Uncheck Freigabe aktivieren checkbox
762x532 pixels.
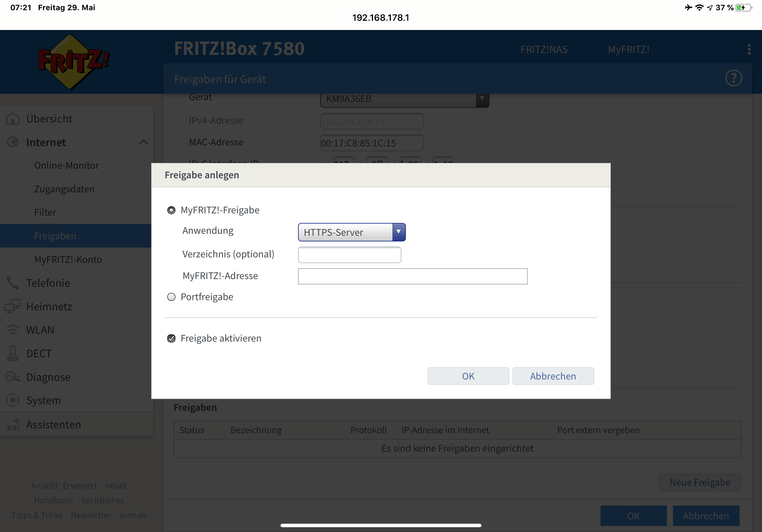[x=171, y=338]
